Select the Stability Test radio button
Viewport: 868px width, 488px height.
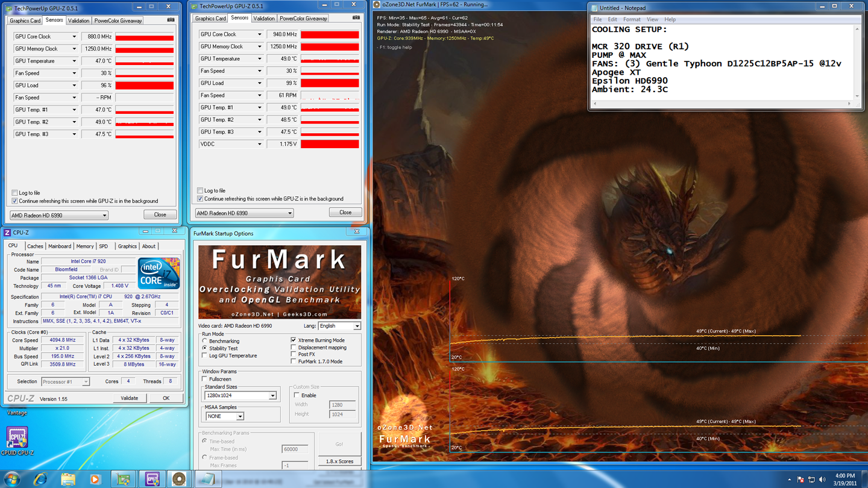click(205, 348)
